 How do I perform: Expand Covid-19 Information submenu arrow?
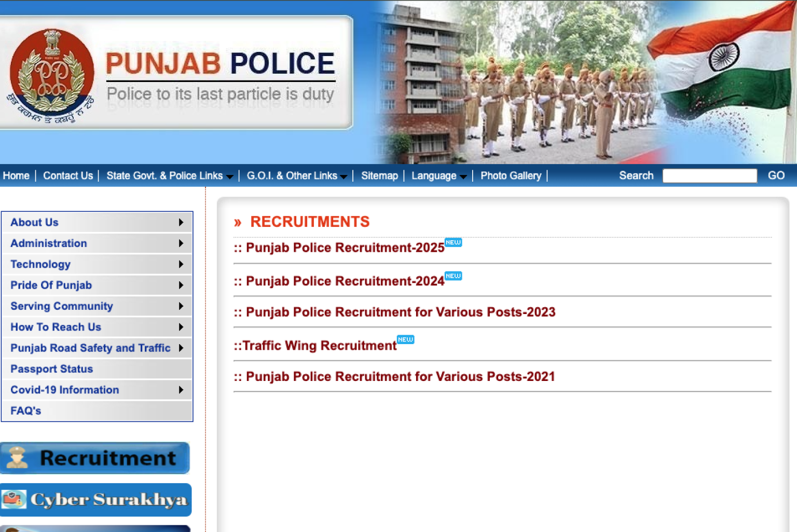coord(181,390)
